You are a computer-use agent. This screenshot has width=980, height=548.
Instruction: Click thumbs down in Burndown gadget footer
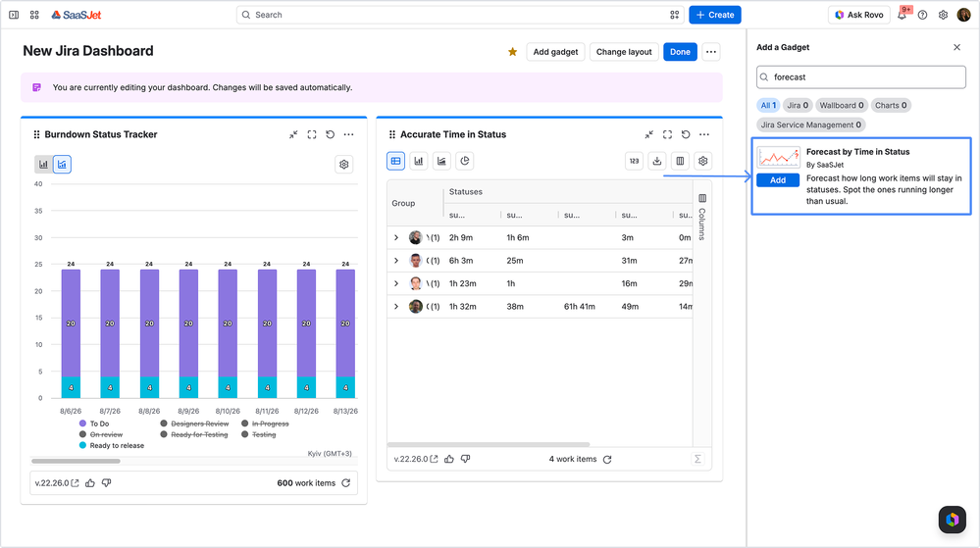(107, 483)
